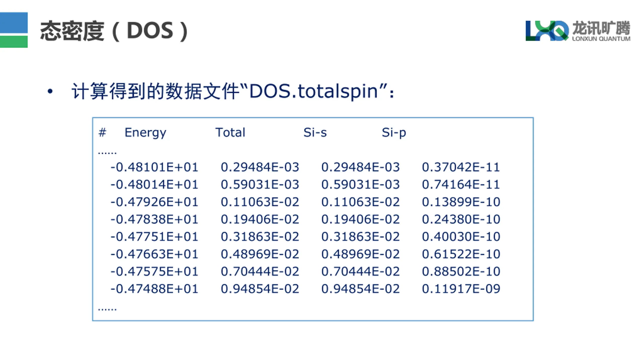Select the Si-p column header
This screenshot has width=644, height=362.
click(x=394, y=132)
